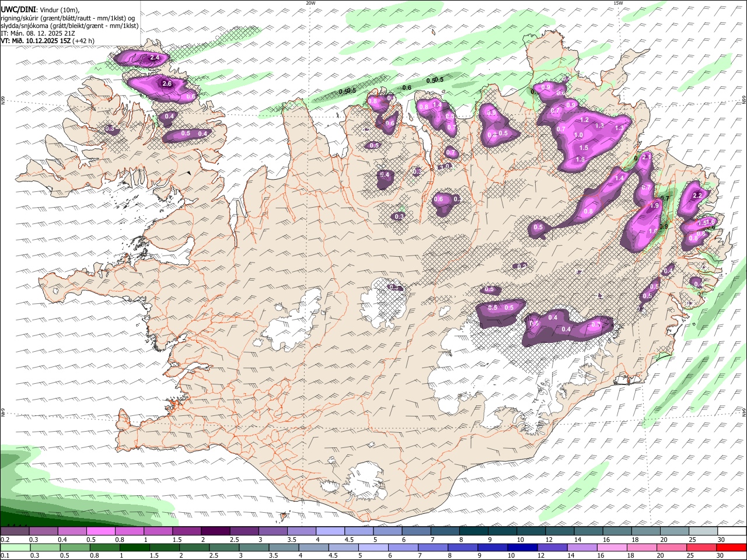
Task: Pick the bright red swatch at 30 in lower scale
Action: coord(732,547)
